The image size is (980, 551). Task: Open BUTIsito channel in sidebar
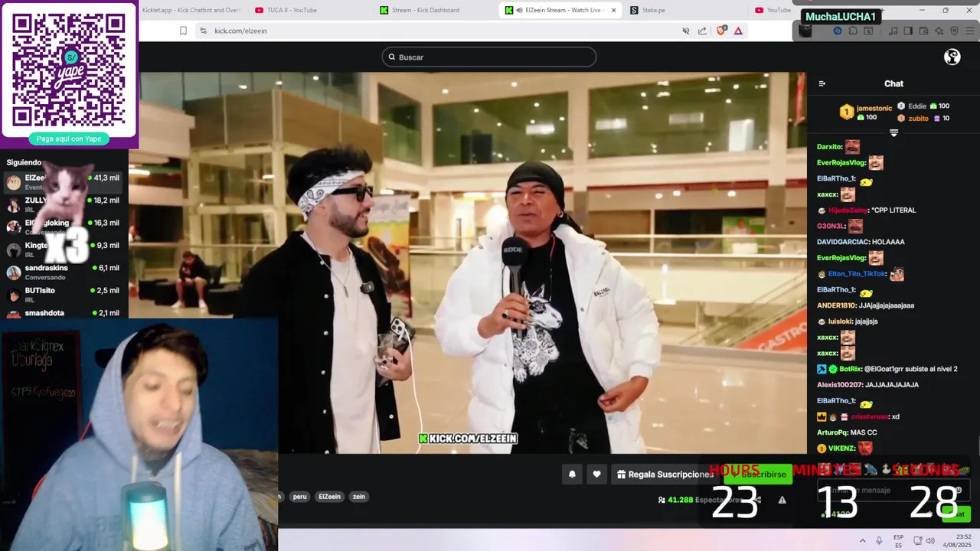(64, 294)
